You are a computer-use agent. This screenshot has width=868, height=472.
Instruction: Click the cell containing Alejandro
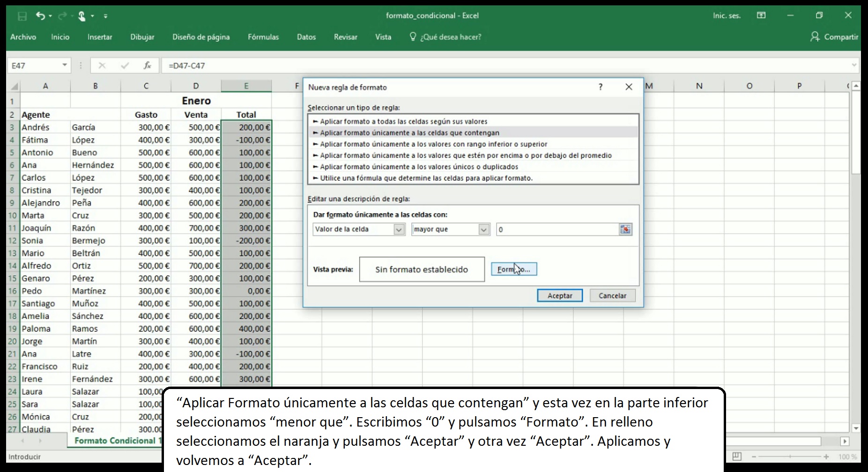pyautogui.click(x=45, y=203)
